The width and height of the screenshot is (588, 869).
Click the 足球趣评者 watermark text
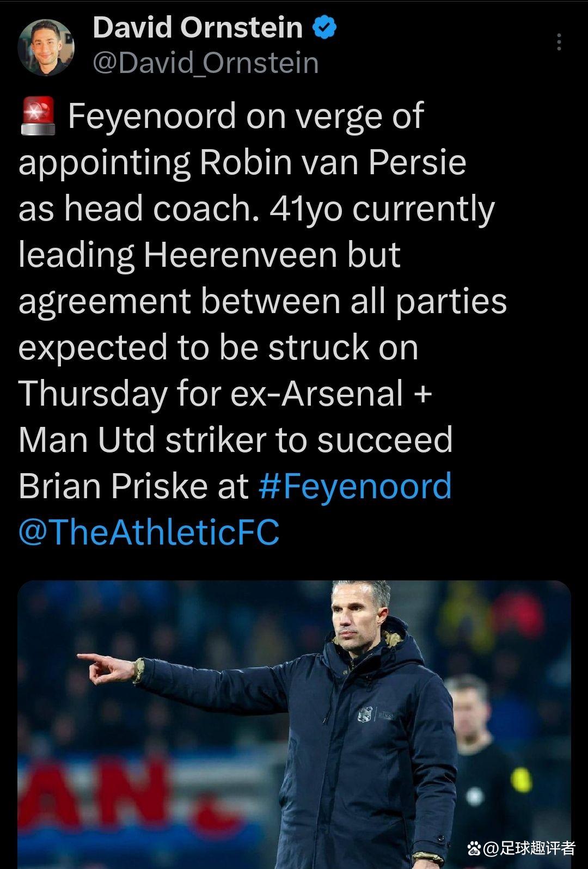pyautogui.click(x=538, y=848)
